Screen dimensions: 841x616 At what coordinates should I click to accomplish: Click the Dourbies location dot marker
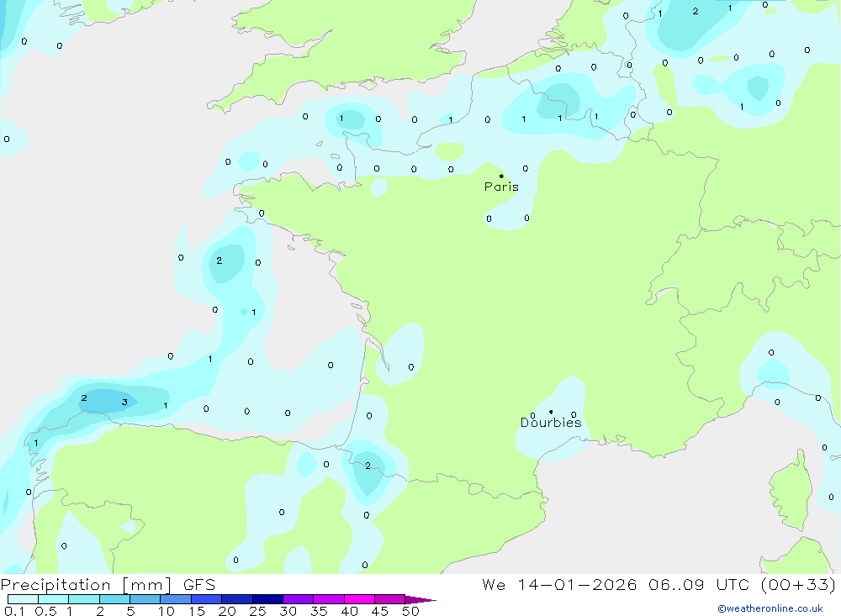tap(551, 412)
